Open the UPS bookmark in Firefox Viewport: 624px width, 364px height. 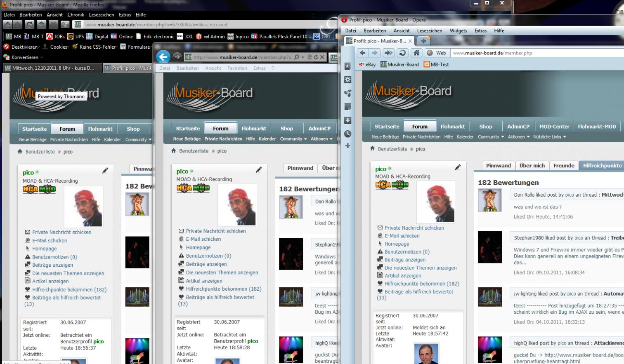pyautogui.click(x=76, y=36)
